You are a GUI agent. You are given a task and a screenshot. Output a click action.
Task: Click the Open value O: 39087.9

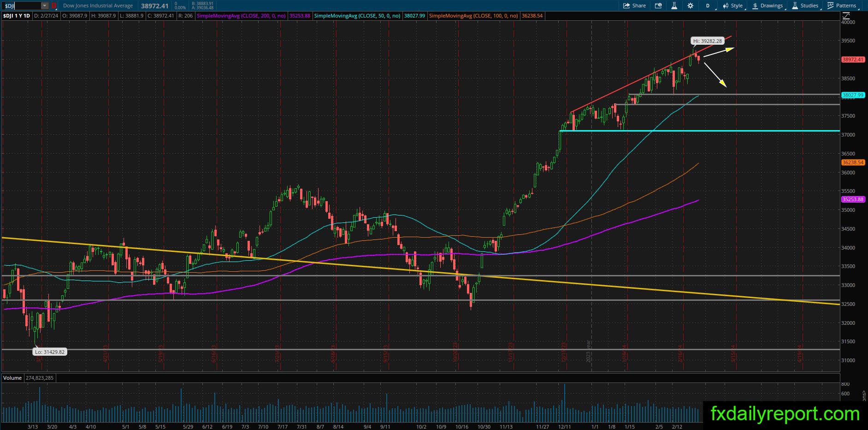74,16
